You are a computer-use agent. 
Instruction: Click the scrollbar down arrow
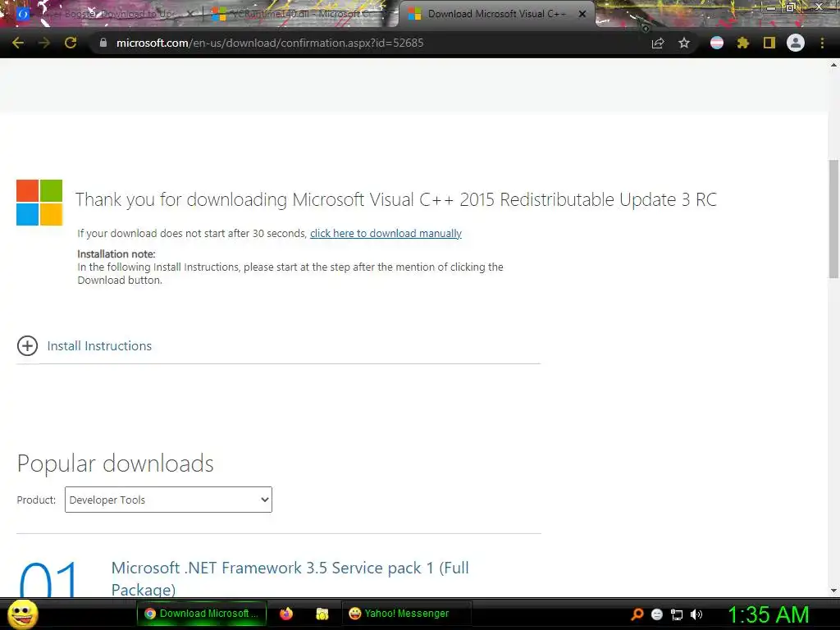pyautogui.click(x=833, y=591)
